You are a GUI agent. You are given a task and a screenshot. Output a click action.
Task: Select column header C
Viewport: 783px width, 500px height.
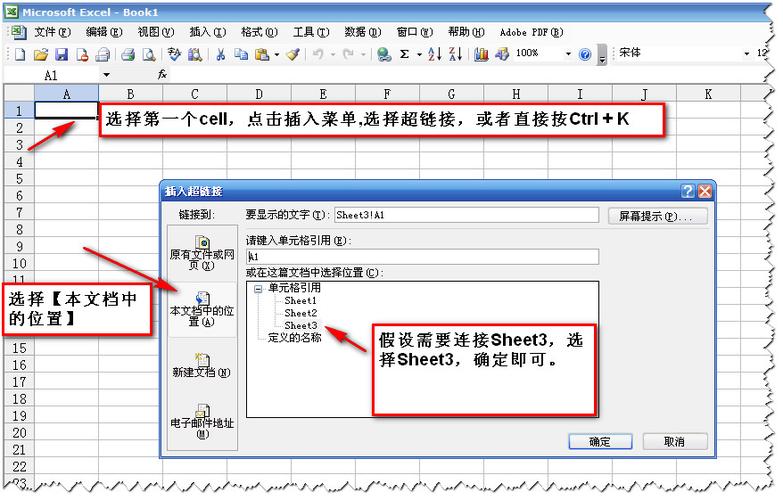click(195, 94)
